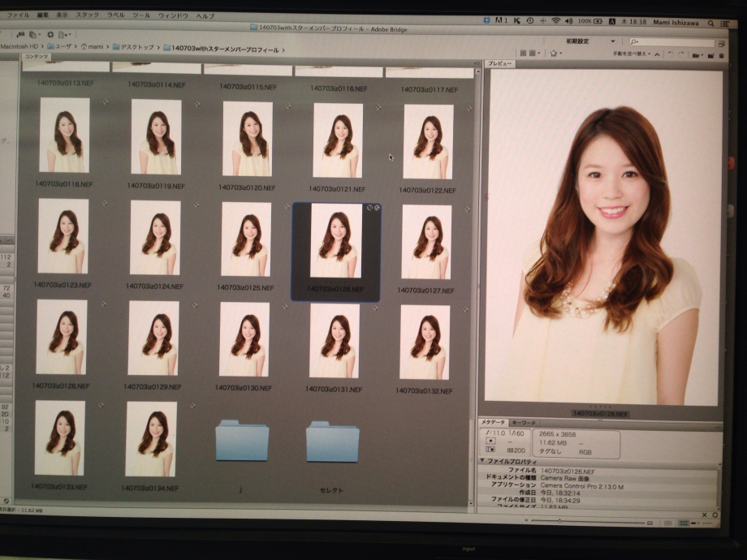Click the thumbnail quality checker icon
The height and width of the screenshot is (560, 747).
(x=523, y=53)
